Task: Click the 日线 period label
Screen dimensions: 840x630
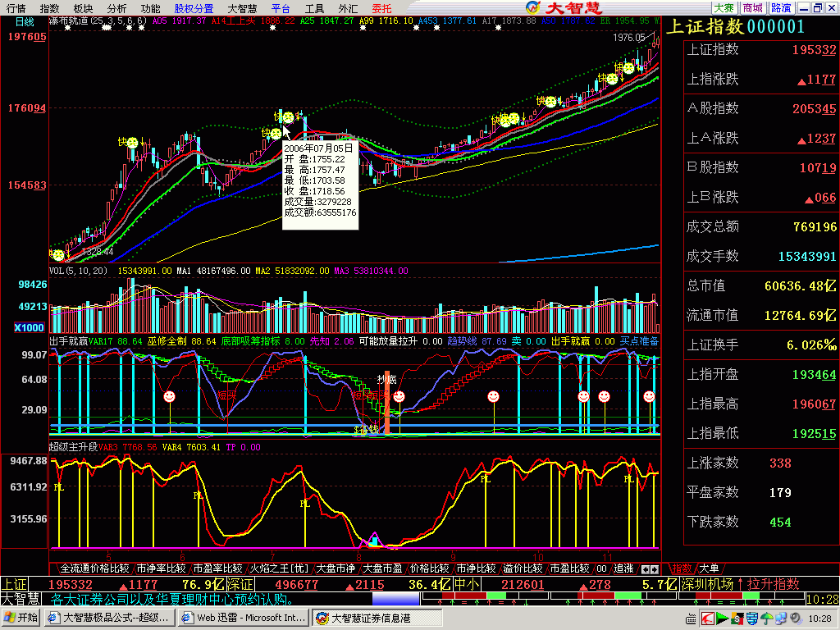Action: [25, 22]
